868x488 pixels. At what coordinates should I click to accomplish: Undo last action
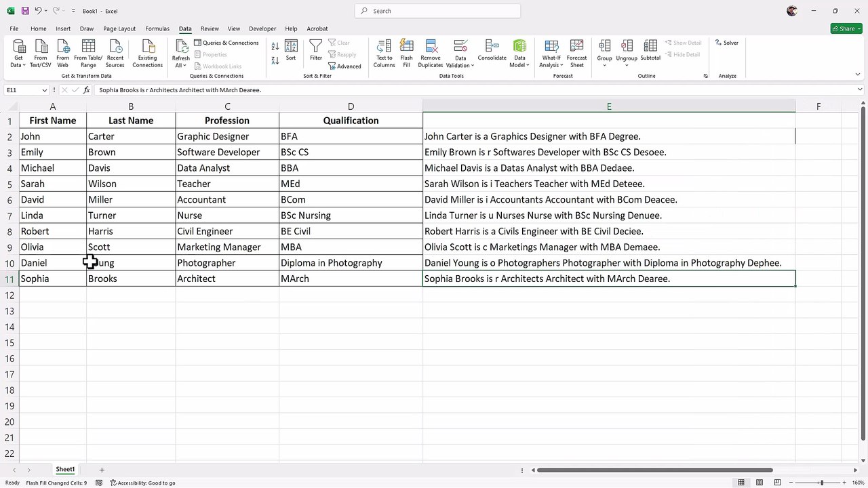(x=38, y=11)
